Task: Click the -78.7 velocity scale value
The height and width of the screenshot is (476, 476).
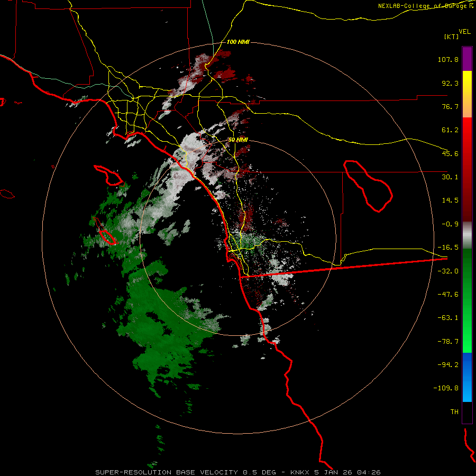Action: coord(448,342)
